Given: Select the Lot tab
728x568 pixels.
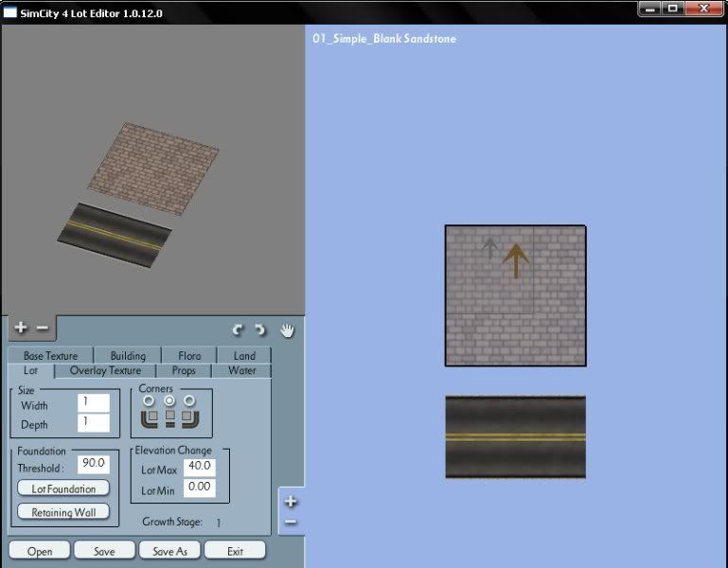Looking at the screenshot, I should (30, 370).
